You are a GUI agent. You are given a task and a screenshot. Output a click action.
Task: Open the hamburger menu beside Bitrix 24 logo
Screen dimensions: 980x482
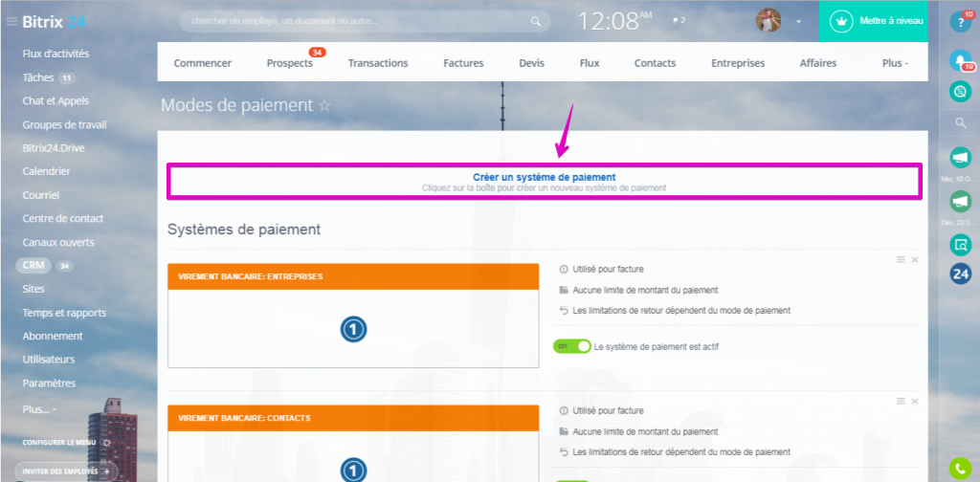(11, 22)
